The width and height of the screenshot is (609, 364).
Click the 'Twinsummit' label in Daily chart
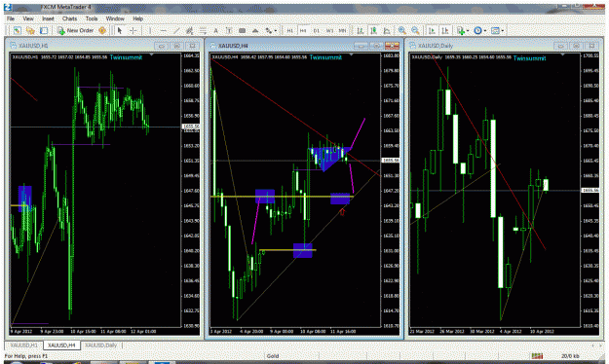[x=530, y=58]
